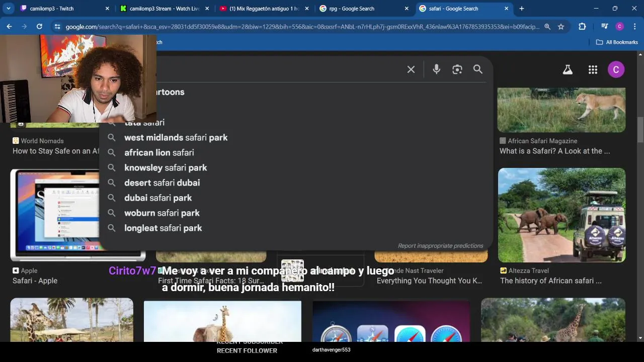The height and width of the screenshot is (362, 644).
Task: Switch to camilomp3 - Twitch tab
Action: [x=65, y=9]
